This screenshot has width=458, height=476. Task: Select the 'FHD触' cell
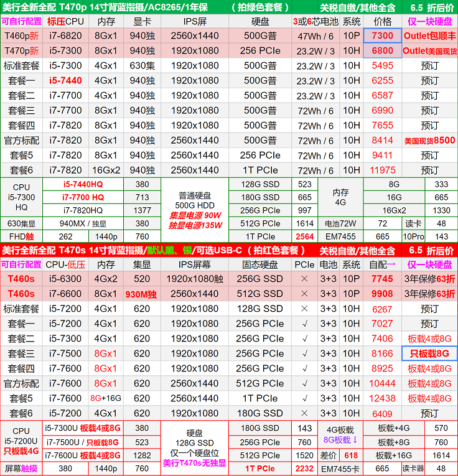[x=22, y=236]
